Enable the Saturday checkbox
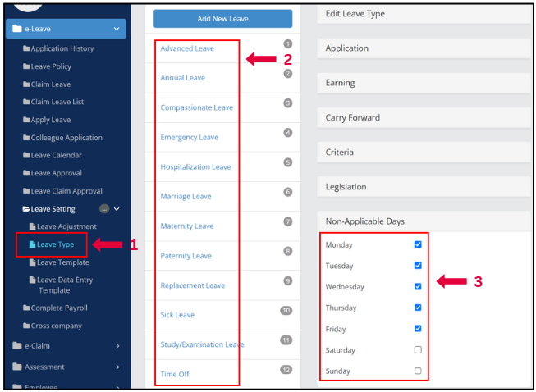This screenshot has width=536, height=392. click(x=418, y=350)
